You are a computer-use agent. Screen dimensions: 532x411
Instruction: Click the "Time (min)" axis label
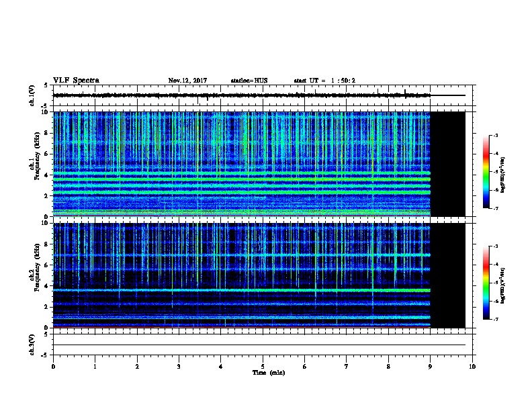(269, 373)
